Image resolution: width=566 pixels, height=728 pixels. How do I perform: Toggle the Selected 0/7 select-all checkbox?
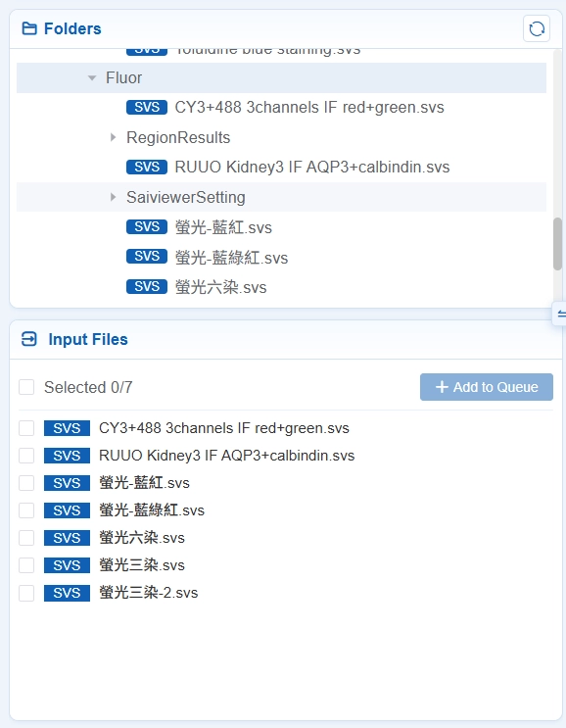26,387
